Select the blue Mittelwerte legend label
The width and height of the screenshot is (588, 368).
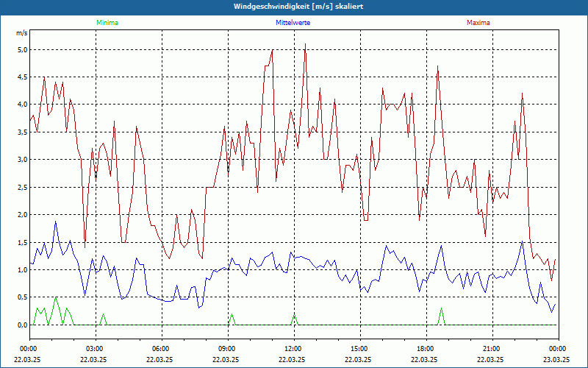pos(293,23)
